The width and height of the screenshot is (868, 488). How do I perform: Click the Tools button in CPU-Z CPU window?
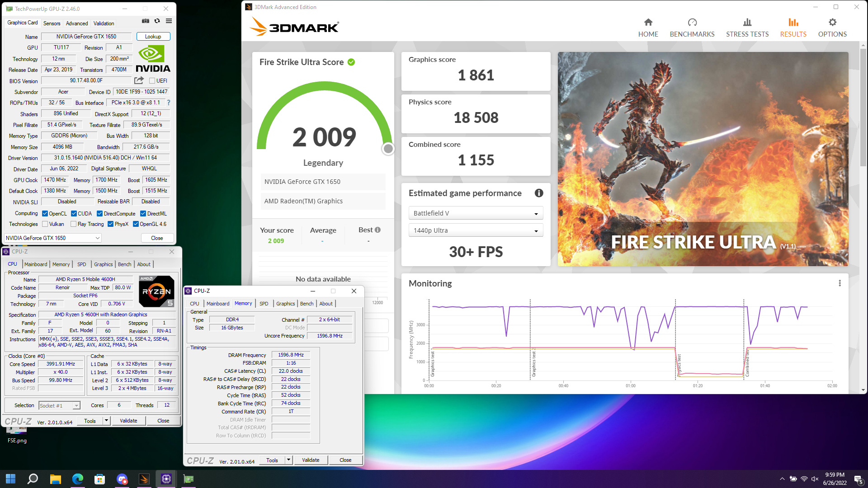tap(90, 421)
